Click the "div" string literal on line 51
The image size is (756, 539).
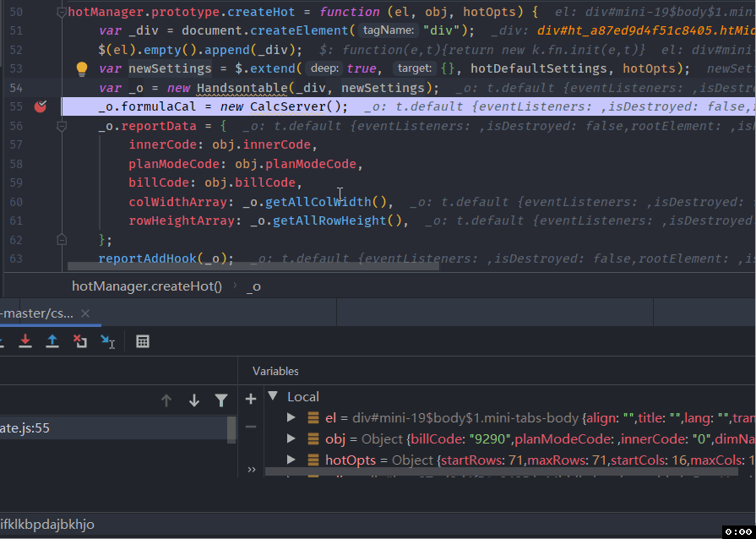point(442,31)
